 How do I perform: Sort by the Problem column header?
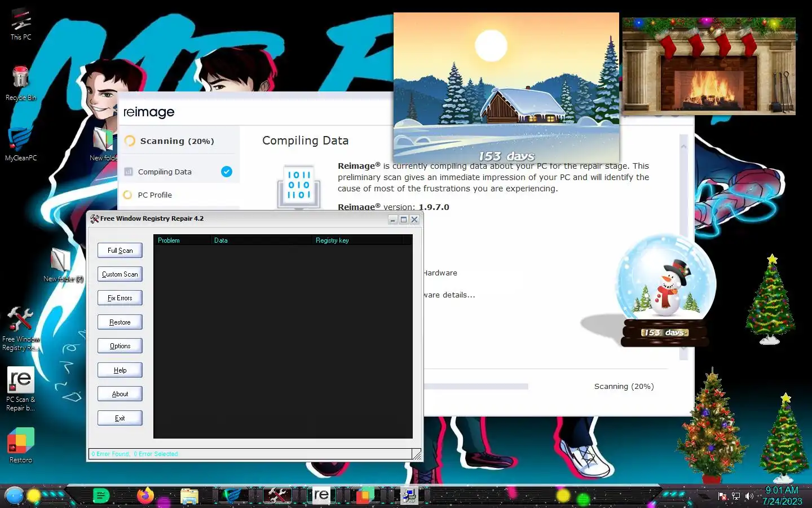(182, 240)
